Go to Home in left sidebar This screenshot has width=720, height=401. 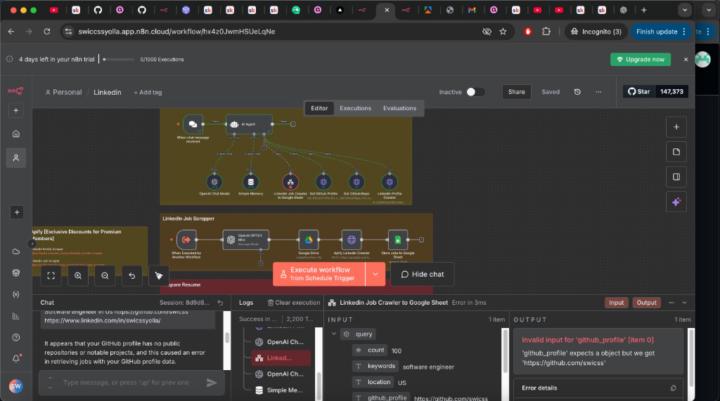(x=16, y=133)
